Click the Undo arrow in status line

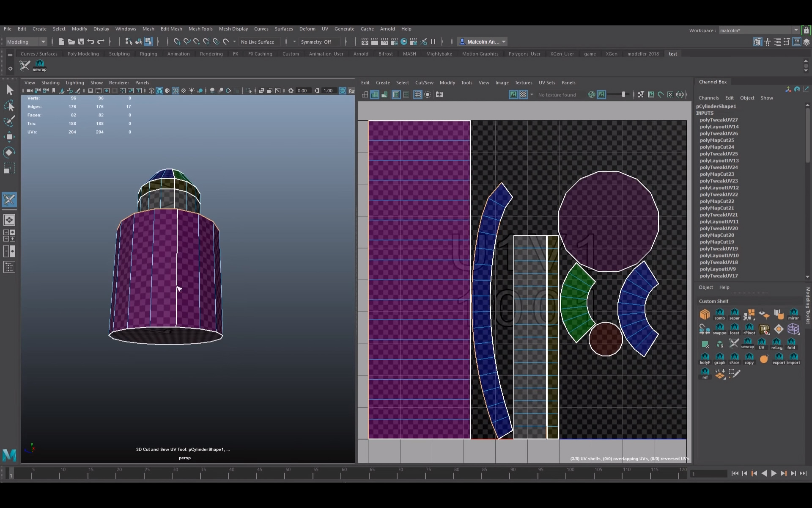(x=91, y=41)
